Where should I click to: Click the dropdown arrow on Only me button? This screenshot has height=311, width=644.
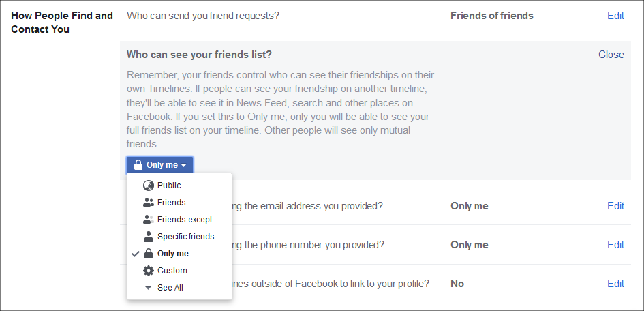(x=183, y=166)
